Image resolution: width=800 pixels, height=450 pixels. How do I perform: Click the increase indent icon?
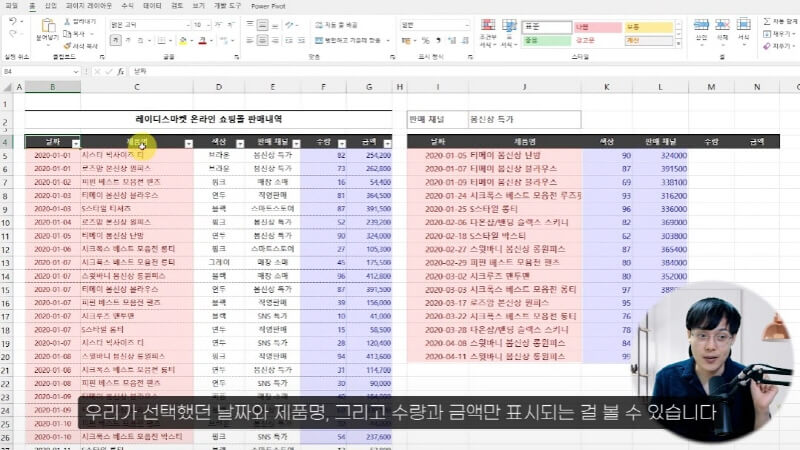(x=302, y=40)
